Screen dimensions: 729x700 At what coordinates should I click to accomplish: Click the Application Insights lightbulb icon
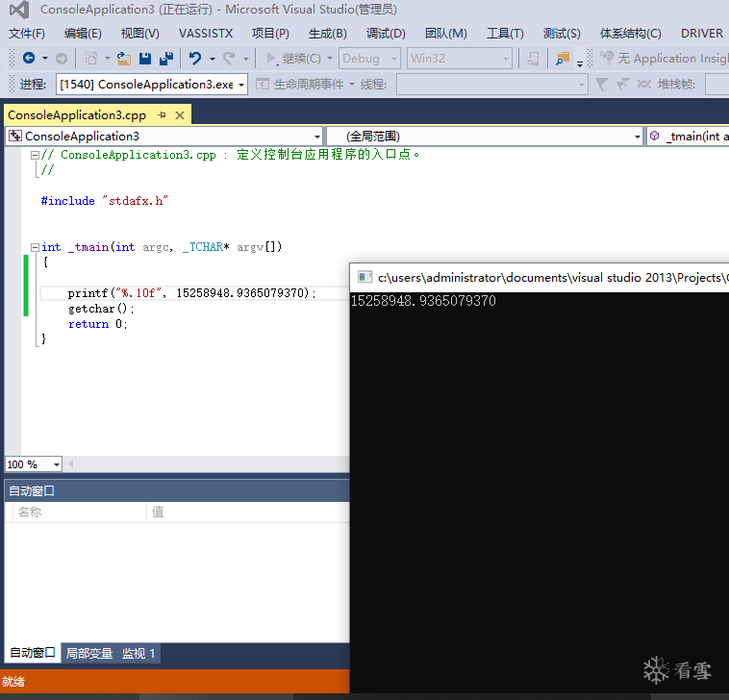[607, 58]
